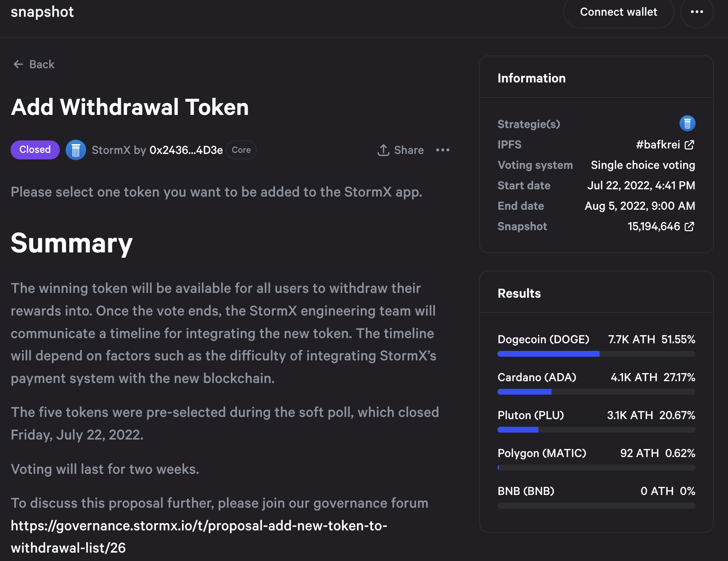Image resolution: width=728 pixels, height=561 pixels.
Task: Click the Closed status badge
Action: tap(35, 150)
